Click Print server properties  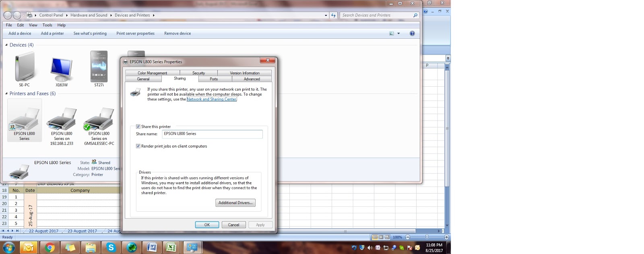[x=135, y=33]
